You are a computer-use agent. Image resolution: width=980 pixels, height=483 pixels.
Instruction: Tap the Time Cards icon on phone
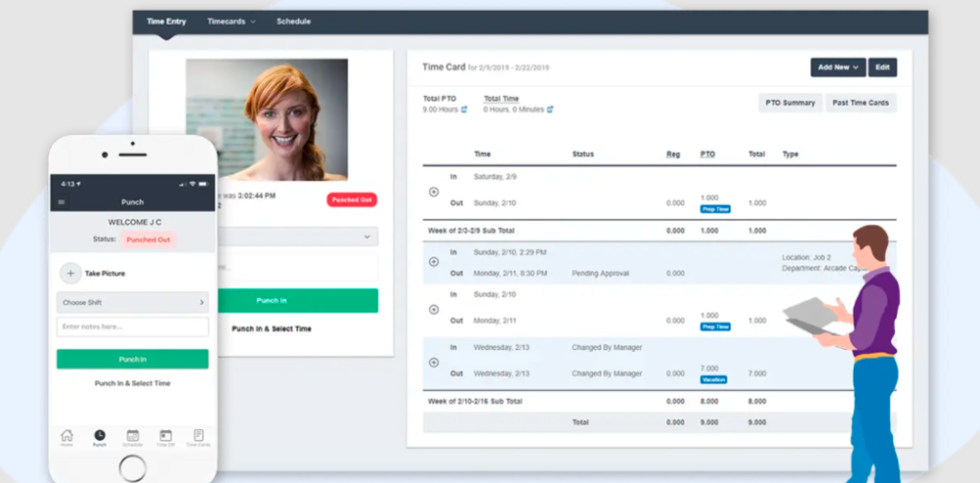(x=198, y=436)
